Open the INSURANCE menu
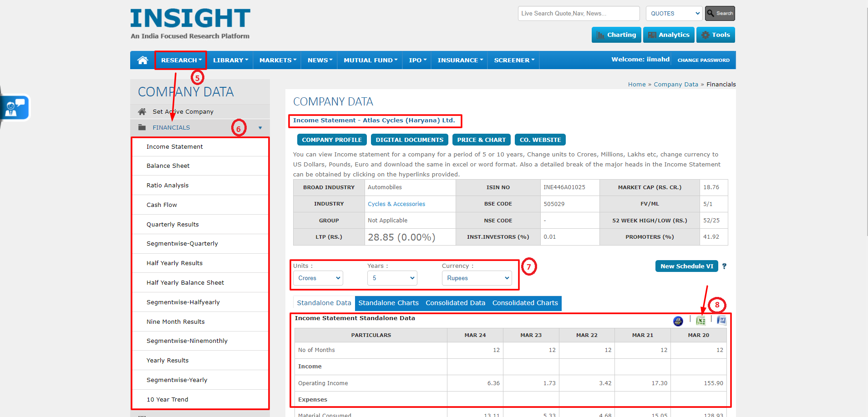868x417 pixels. tap(460, 60)
